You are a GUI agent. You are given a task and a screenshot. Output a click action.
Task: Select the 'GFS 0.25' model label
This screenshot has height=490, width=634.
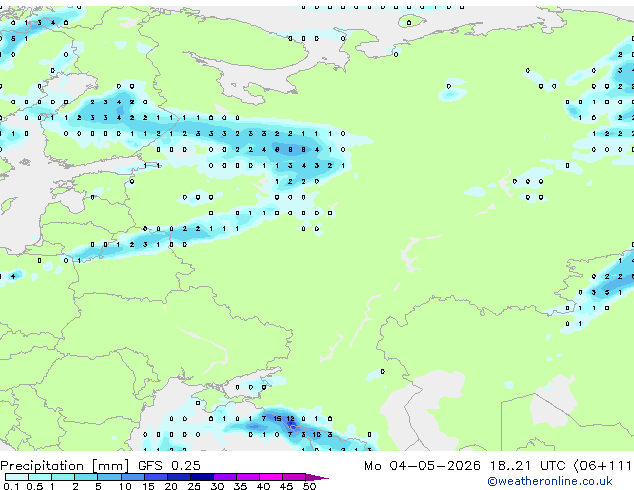coord(169,466)
